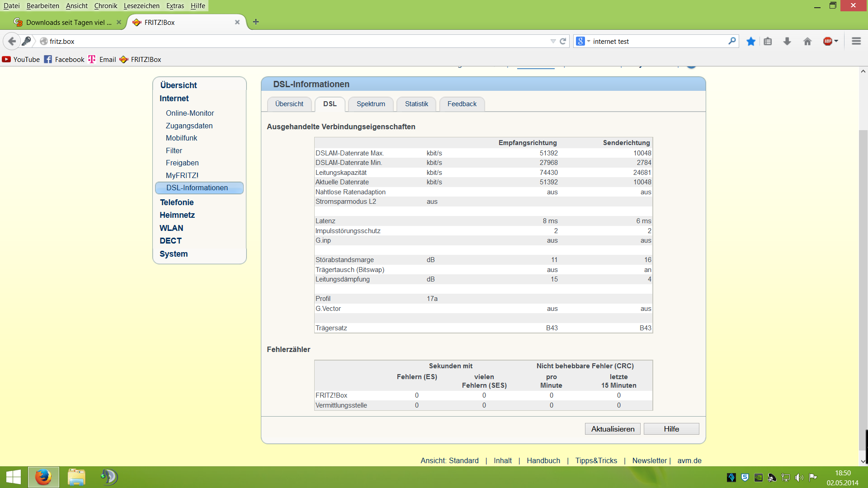
Task: Open the YouTube bookmark
Action: click(21, 59)
